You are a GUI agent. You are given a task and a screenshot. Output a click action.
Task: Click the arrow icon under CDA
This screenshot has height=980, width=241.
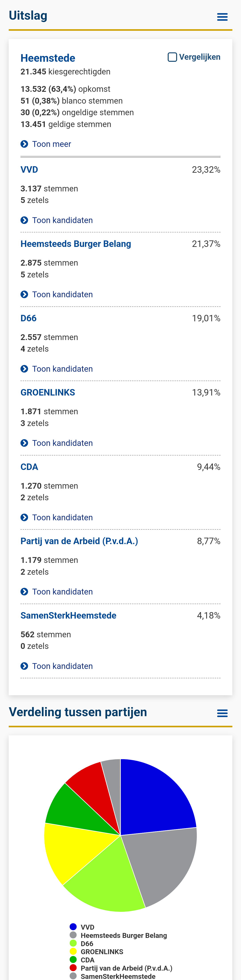coord(24,517)
